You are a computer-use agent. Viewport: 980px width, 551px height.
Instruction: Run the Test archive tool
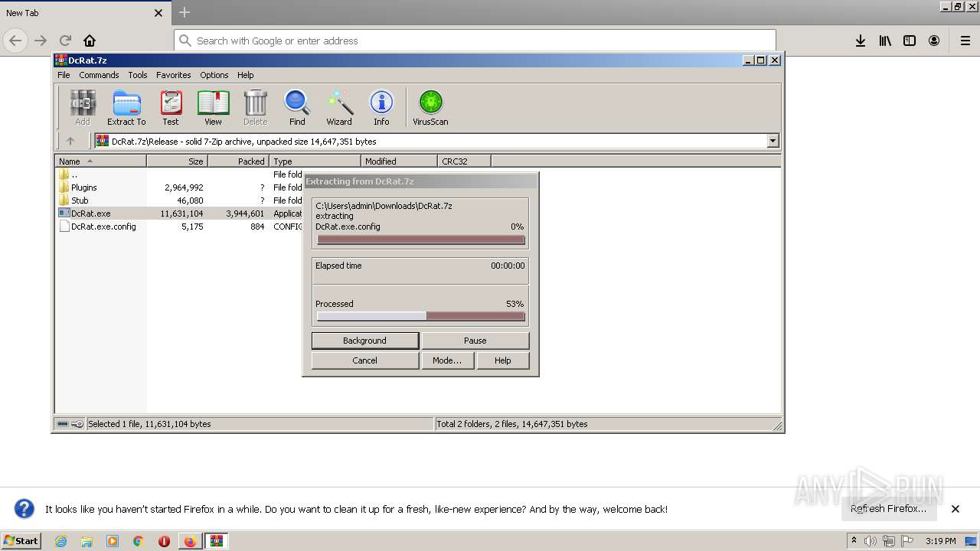pyautogui.click(x=171, y=107)
